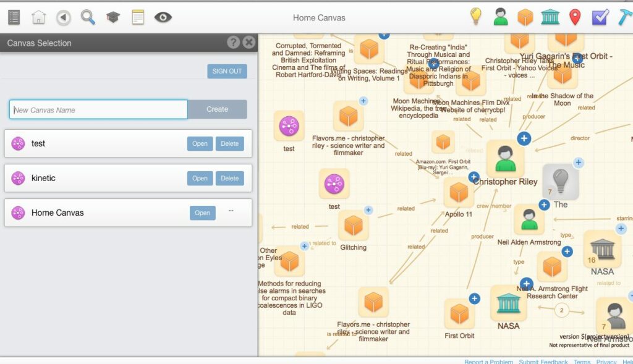Screen dimensions: 633x364
Task: Select the Glitching cube node
Action: coord(353,225)
